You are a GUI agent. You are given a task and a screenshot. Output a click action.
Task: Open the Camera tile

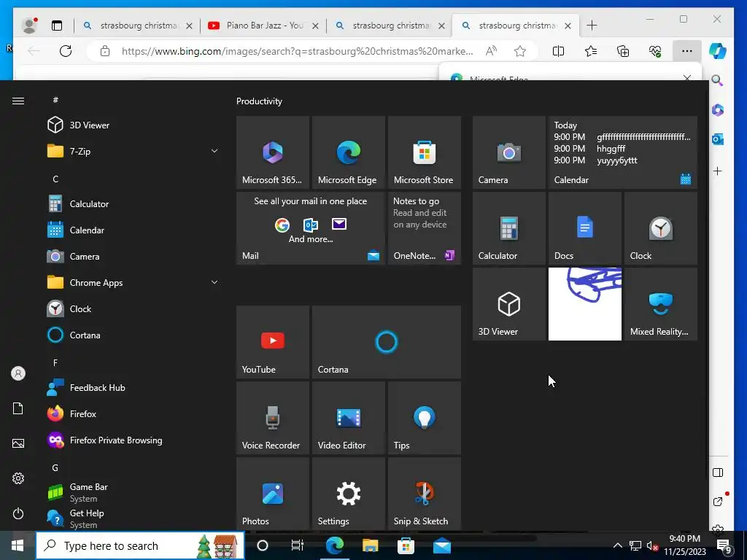click(x=508, y=152)
